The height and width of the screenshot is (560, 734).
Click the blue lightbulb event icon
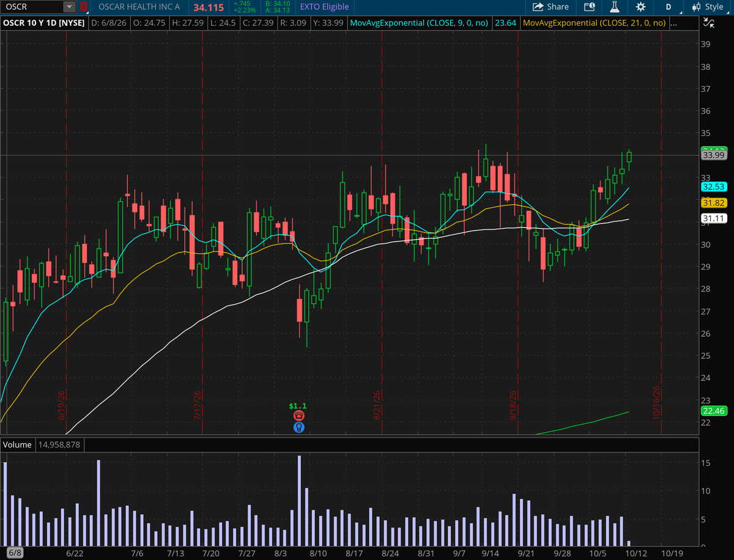(x=298, y=427)
